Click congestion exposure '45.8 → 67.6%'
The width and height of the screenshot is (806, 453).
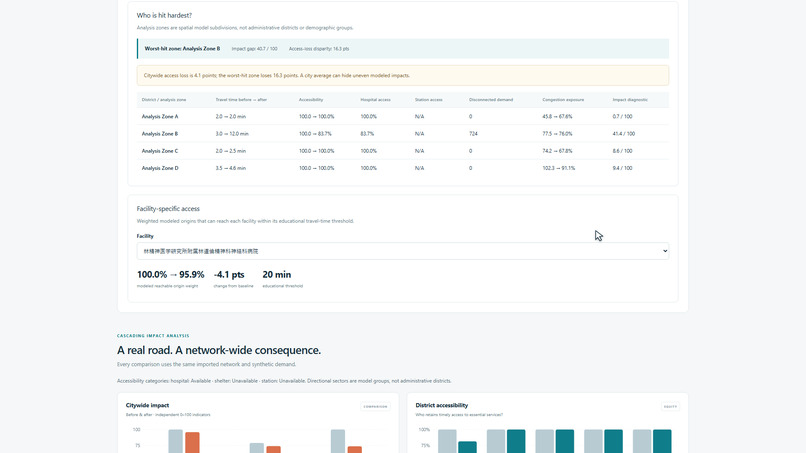tap(557, 117)
